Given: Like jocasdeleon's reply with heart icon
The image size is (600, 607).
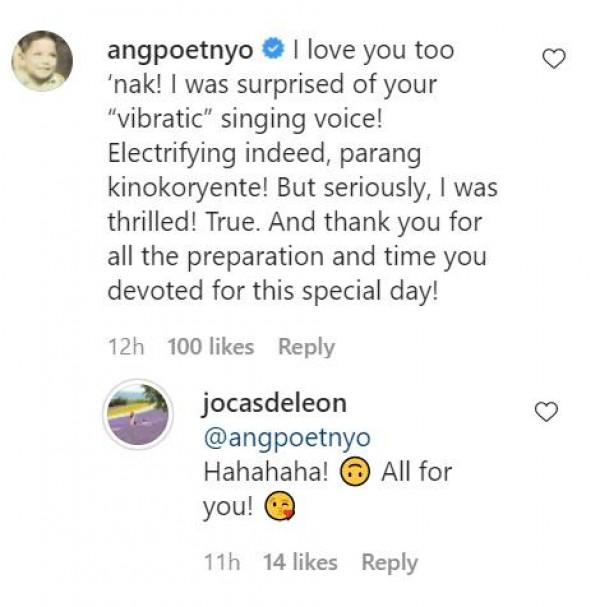Looking at the screenshot, I should point(546,412).
